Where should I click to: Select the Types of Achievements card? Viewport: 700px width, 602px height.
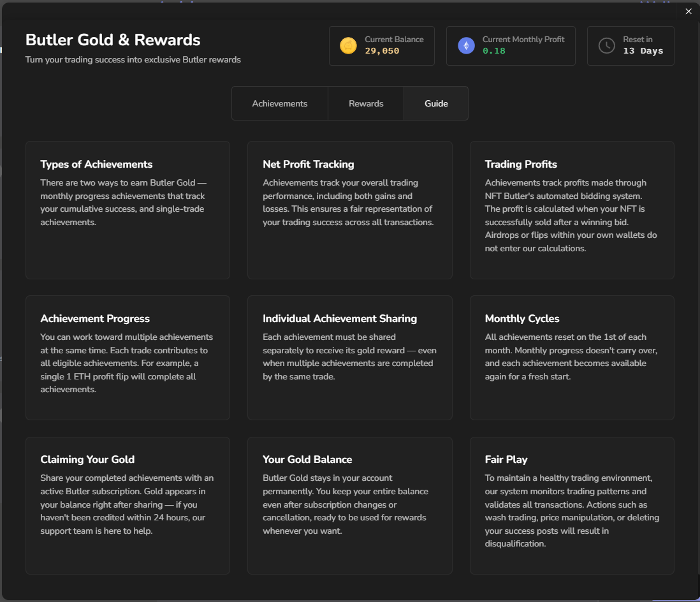(128, 210)
